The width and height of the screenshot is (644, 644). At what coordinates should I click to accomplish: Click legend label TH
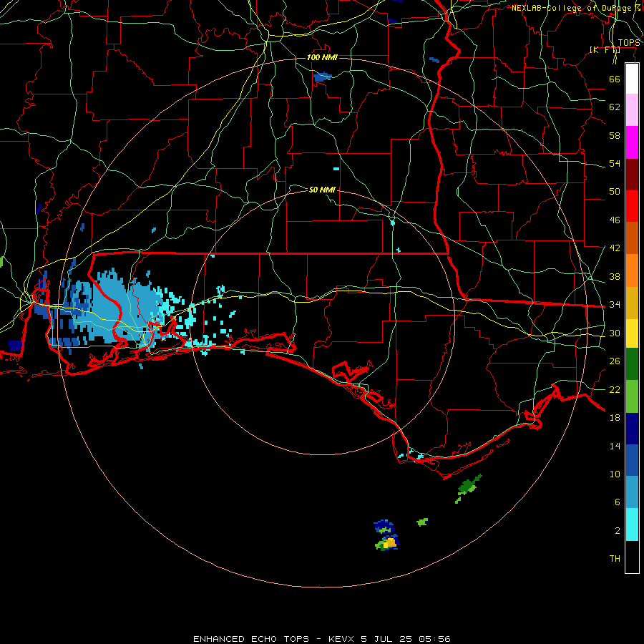point(615,559)
